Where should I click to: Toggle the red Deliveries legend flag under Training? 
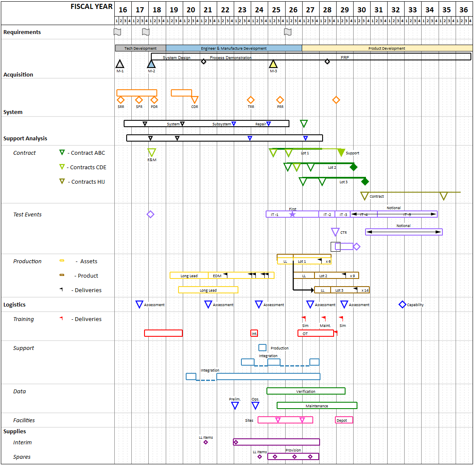[x=61, y=318]
